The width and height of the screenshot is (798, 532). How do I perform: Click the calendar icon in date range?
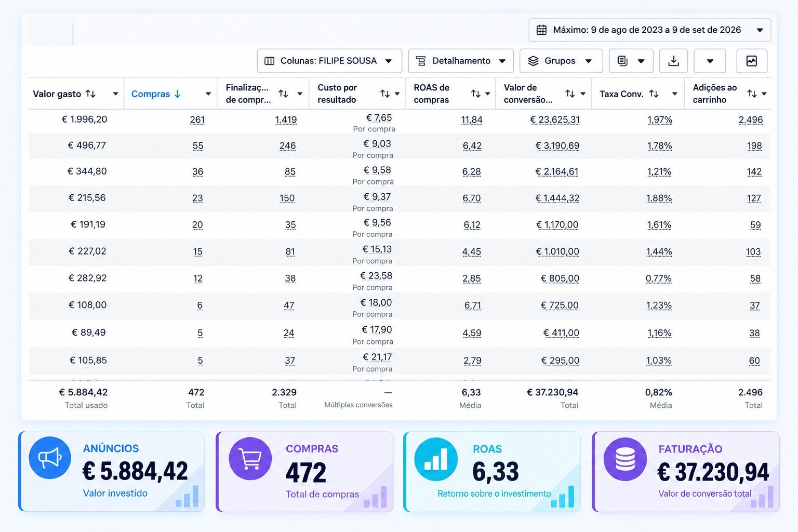pos(541,30)
